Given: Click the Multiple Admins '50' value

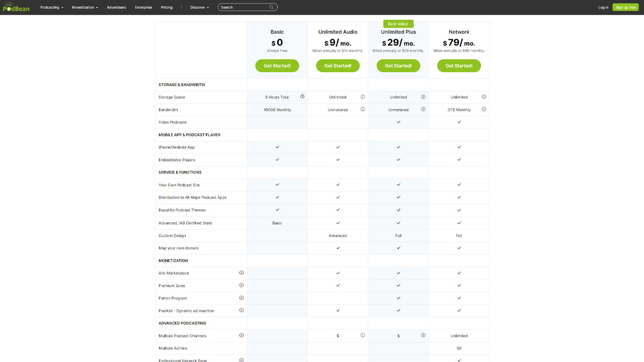Looking at the screenshot, I should point(459,348).
